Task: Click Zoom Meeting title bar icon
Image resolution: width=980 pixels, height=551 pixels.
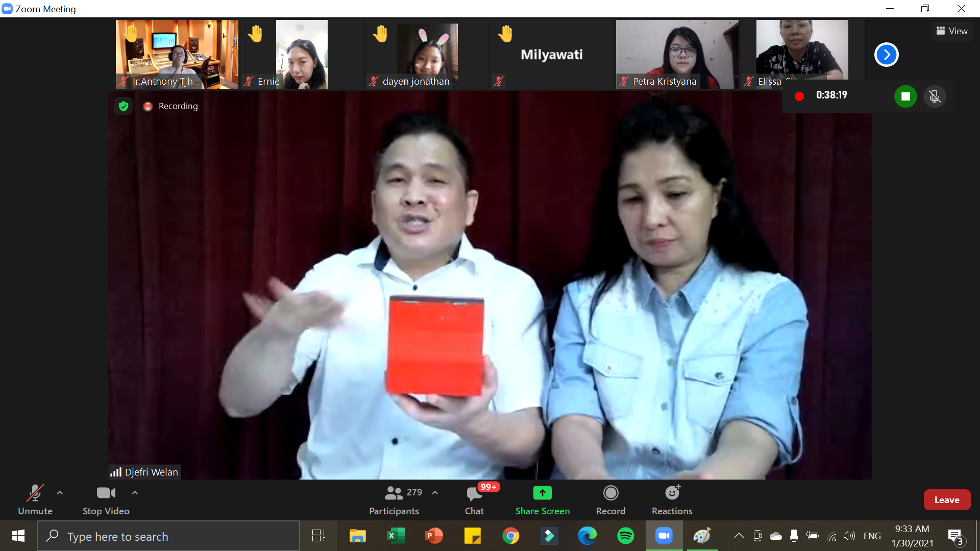Action: tap(7, 9)
